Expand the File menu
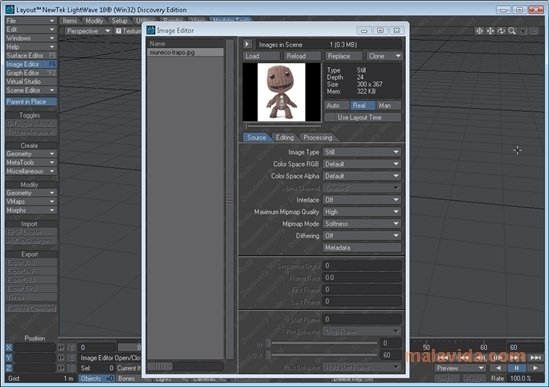The image size is (549, 387). tap(31, 21)
